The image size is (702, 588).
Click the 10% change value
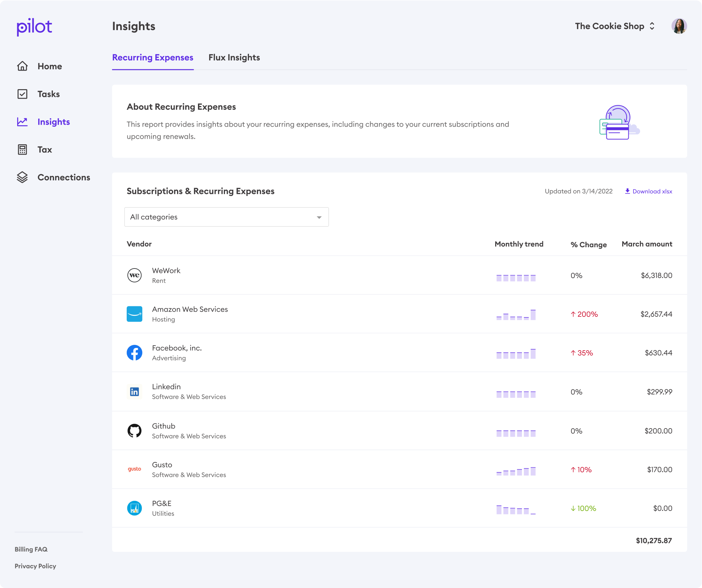[581, 469]
